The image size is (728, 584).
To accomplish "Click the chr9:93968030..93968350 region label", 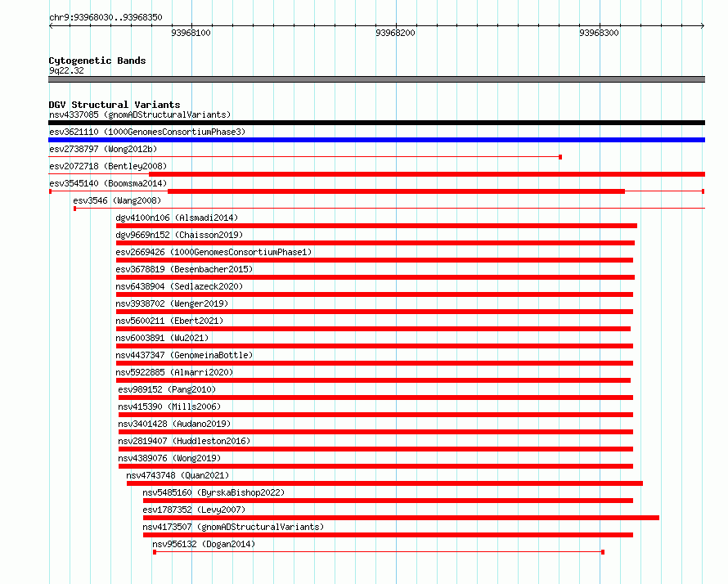I will pos(106,17).
